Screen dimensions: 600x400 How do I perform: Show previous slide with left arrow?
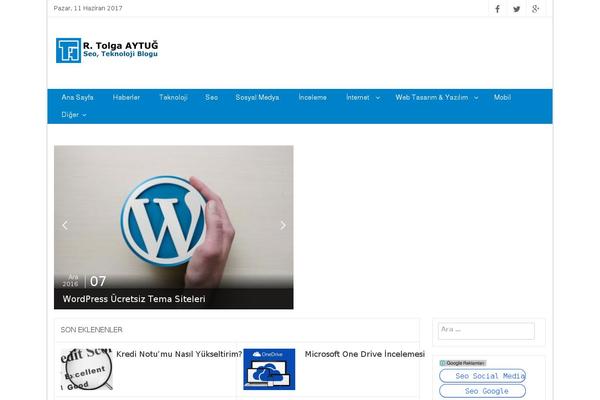65,225
